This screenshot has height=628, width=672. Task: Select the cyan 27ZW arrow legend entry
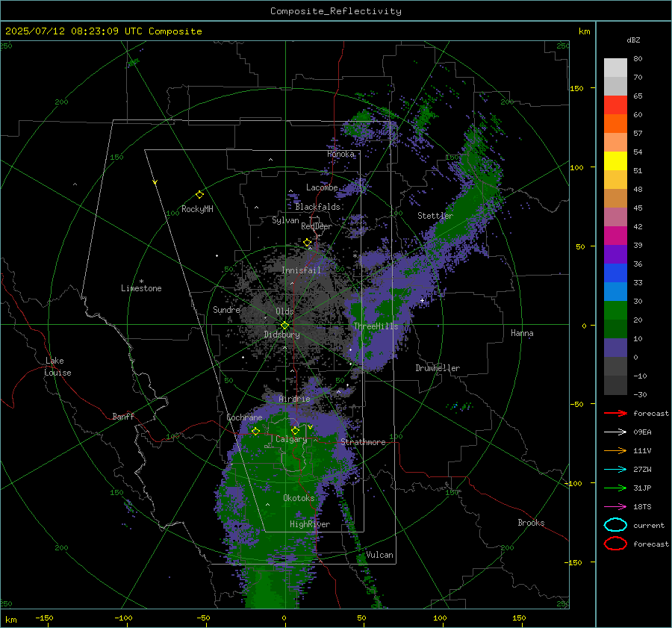pos(615,470)
